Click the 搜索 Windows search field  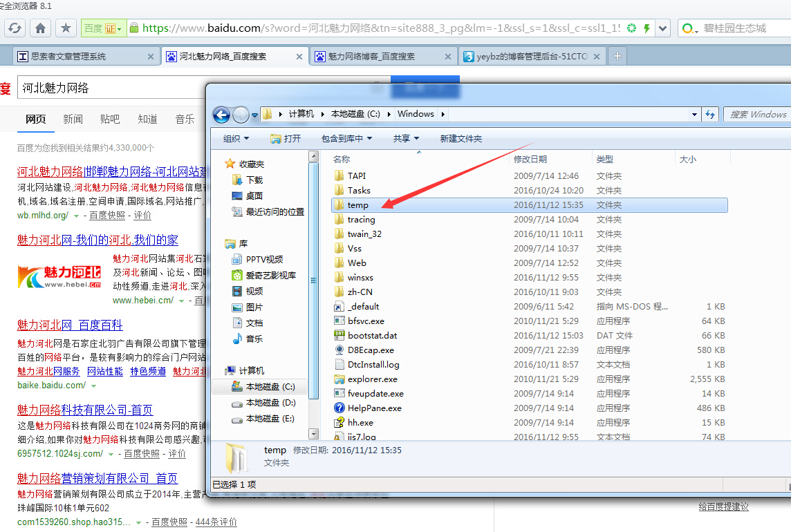point(757,115)
